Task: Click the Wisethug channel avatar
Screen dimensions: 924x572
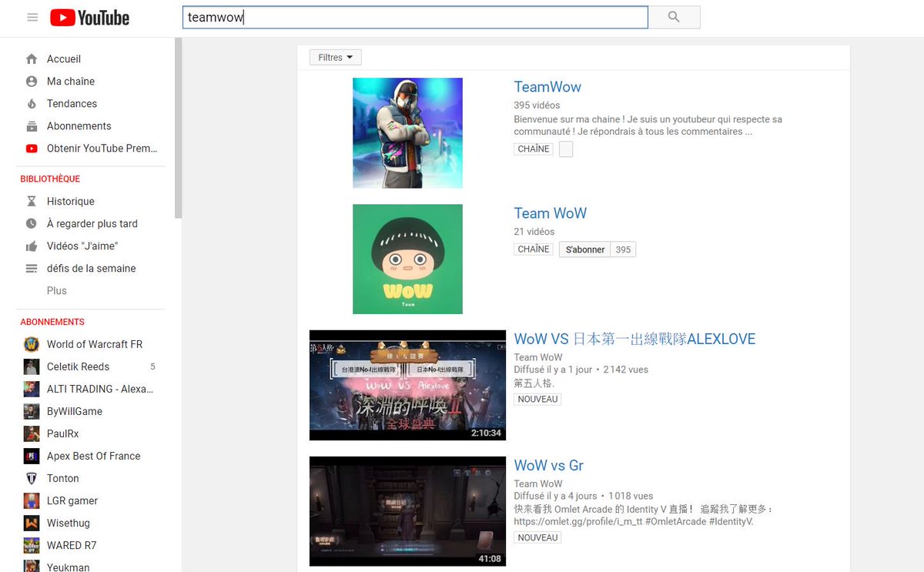Action: (32, 523)
